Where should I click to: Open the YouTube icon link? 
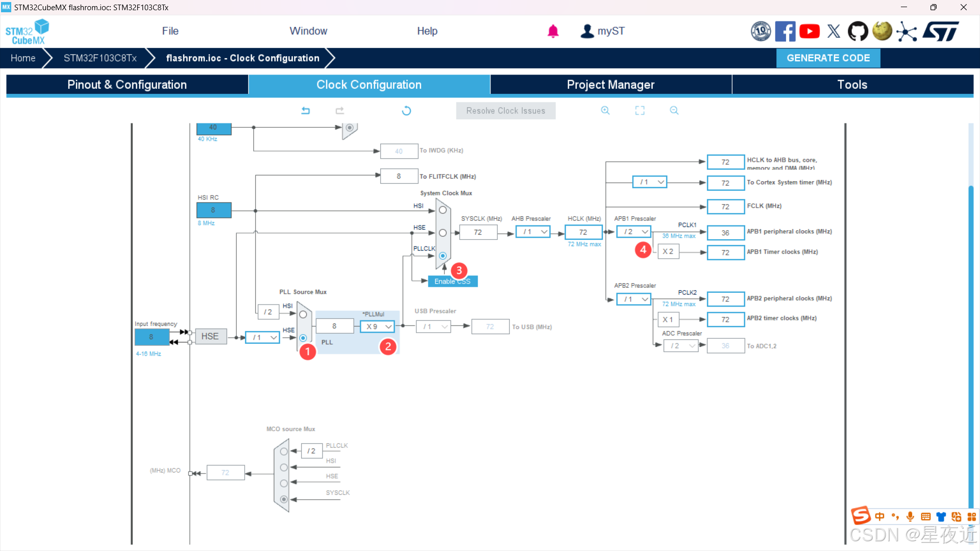tap(810, 31)
